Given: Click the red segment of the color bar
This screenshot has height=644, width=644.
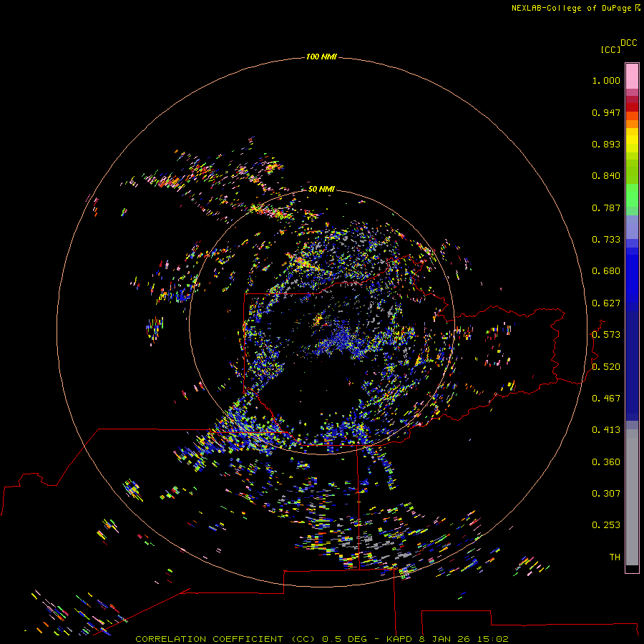Looking at the screenshot, I should click(x=632, y=107).
